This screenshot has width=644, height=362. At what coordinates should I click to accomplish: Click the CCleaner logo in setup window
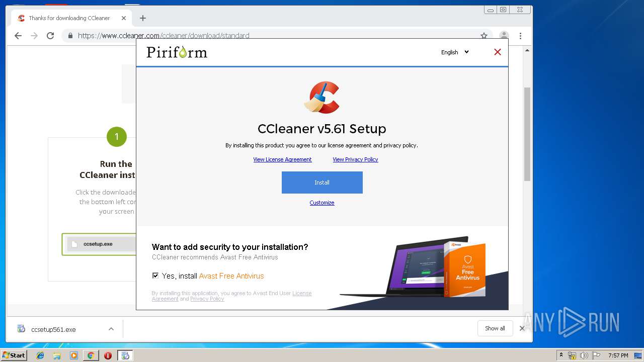click(x=322, y=98)
